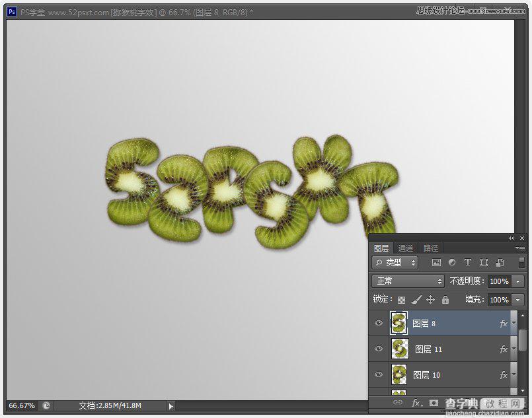Click link layers chain icon at panel bottom
The image size is (532, 418).
[398, 402]
